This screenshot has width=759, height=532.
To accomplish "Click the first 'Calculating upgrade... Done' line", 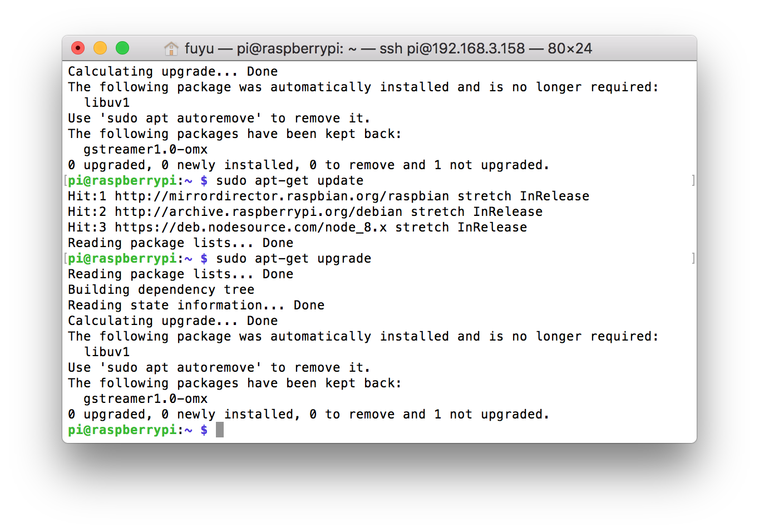I will pos(172,72).
